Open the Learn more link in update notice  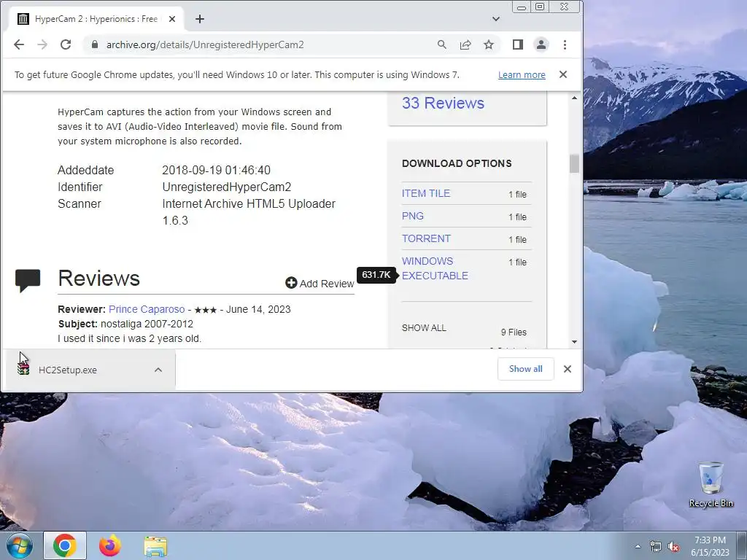point(522,75)
